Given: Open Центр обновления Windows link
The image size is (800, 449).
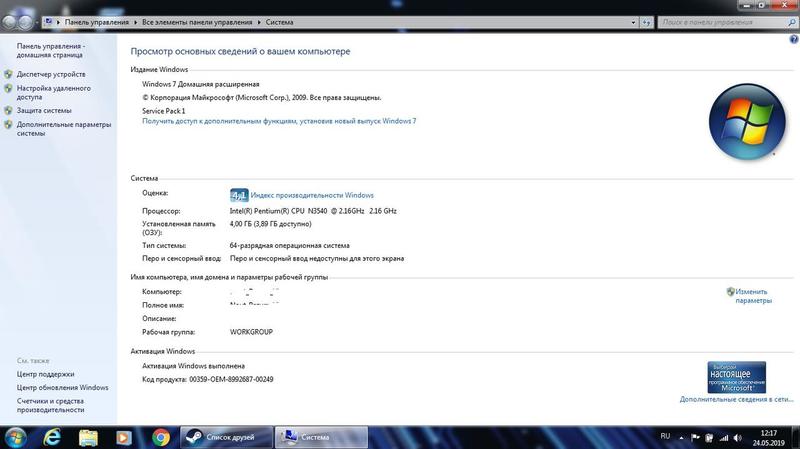Looking at the screenshot, I should 62,387.
